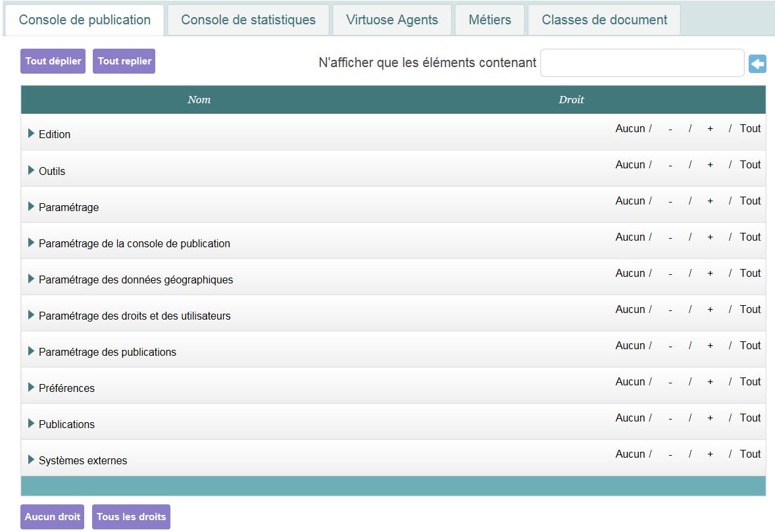The image size is (775, 532).
Task: Open the Métiers tab
Action: (x=489, y=20)
